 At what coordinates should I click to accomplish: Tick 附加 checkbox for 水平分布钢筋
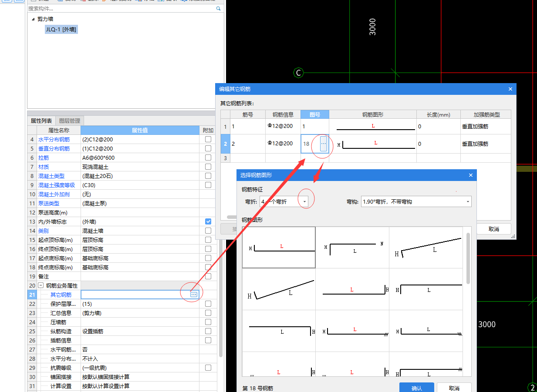208,139
